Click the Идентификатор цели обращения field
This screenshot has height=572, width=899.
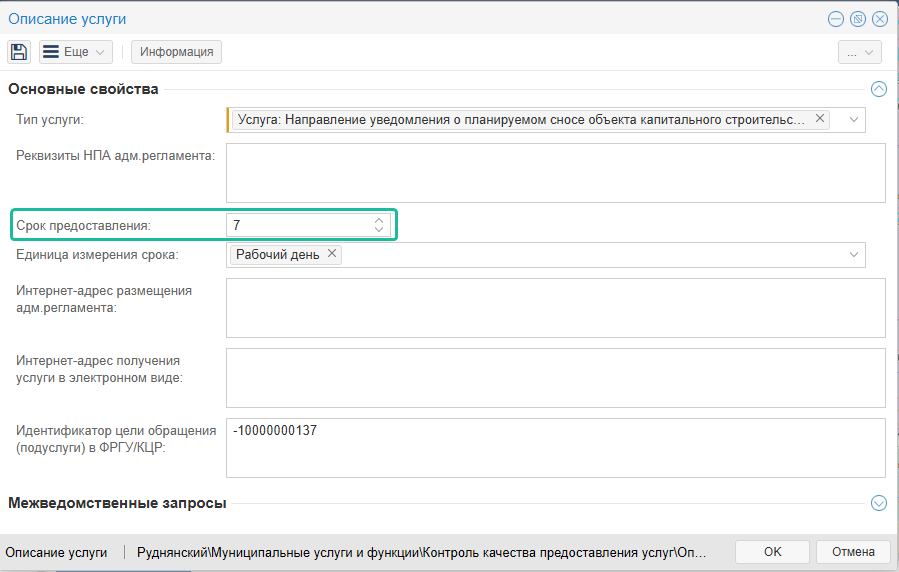coord(555,447)
